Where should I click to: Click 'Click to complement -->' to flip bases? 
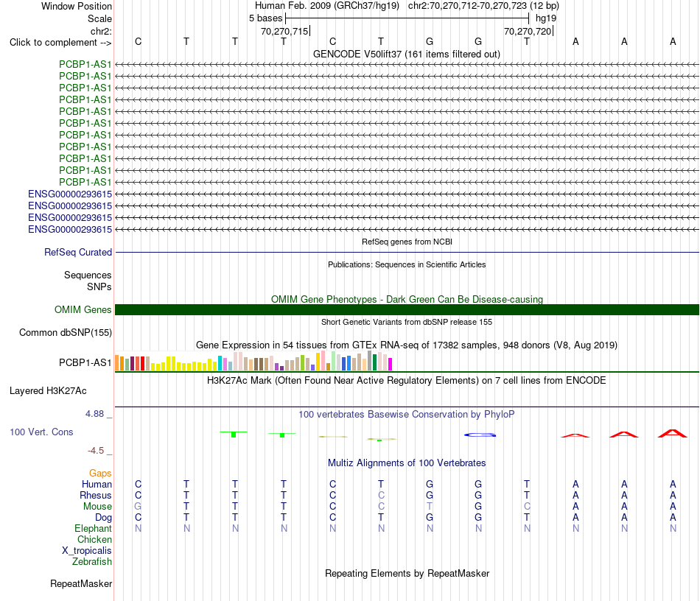click(x=60, y=43)
